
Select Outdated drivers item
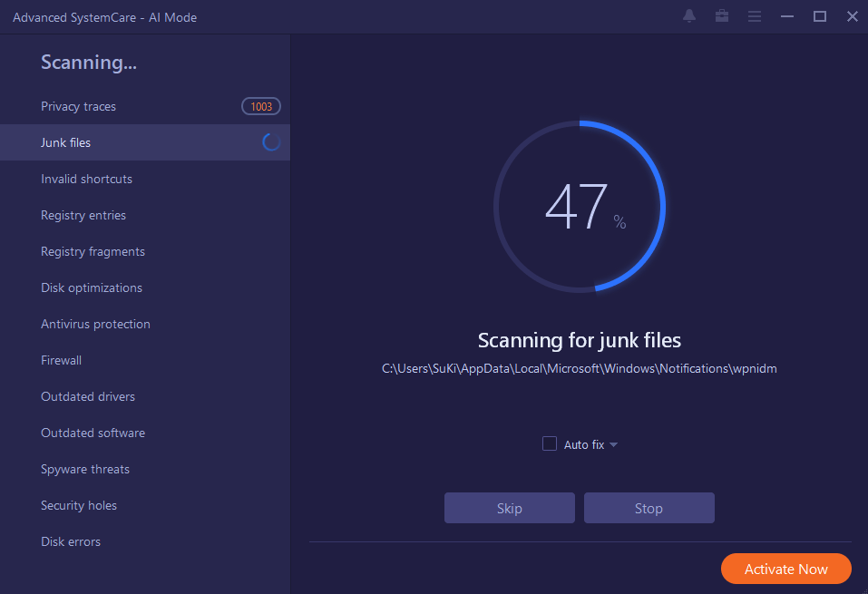click(145, 396)
